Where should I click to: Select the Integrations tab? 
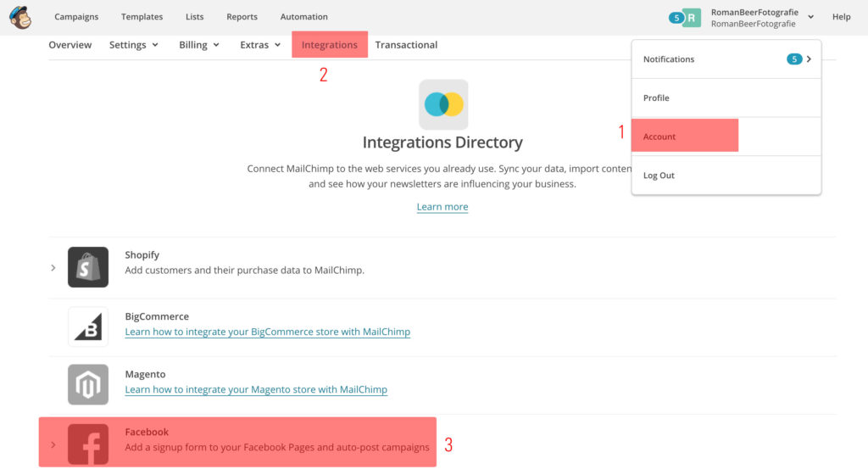pyautogui.click(x=330, y=45)
